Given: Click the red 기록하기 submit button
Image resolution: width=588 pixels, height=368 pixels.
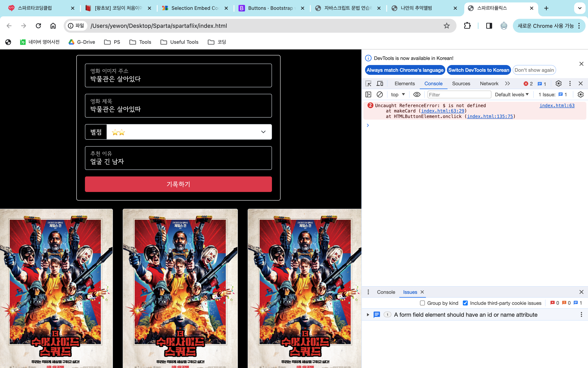Looking at the screenshot, I should pos(178,184).
